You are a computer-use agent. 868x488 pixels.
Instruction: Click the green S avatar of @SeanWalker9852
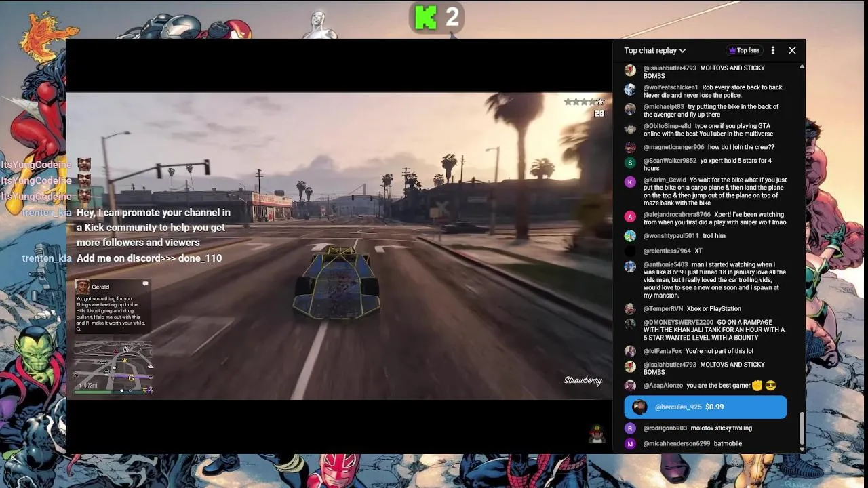click(630, 163)
